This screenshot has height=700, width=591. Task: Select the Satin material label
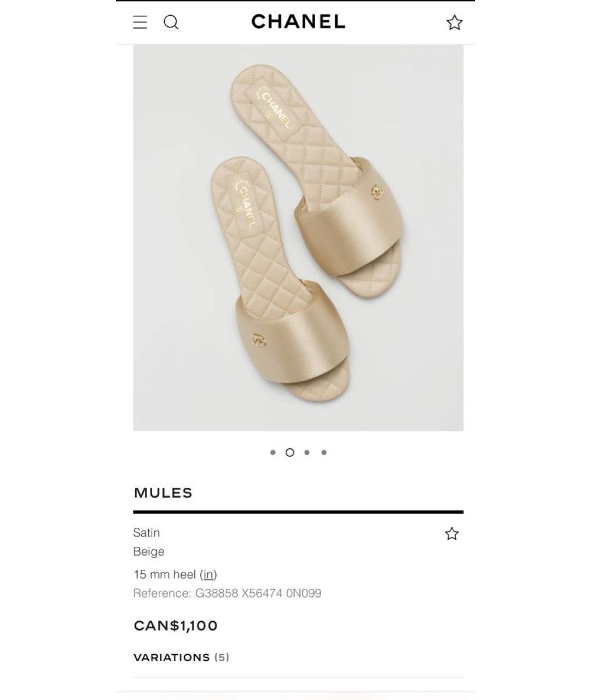[x=147, y=533]
